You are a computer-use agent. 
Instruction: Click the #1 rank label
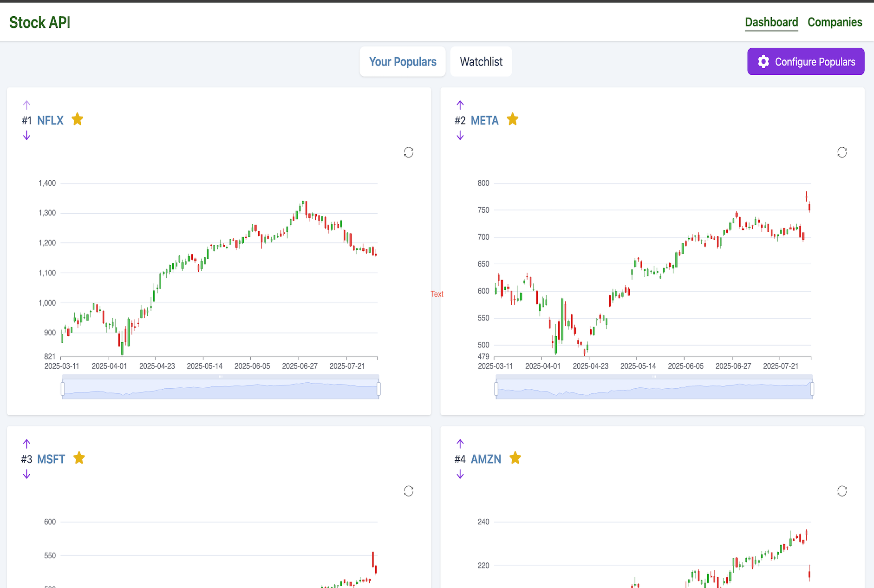point(26,120)
